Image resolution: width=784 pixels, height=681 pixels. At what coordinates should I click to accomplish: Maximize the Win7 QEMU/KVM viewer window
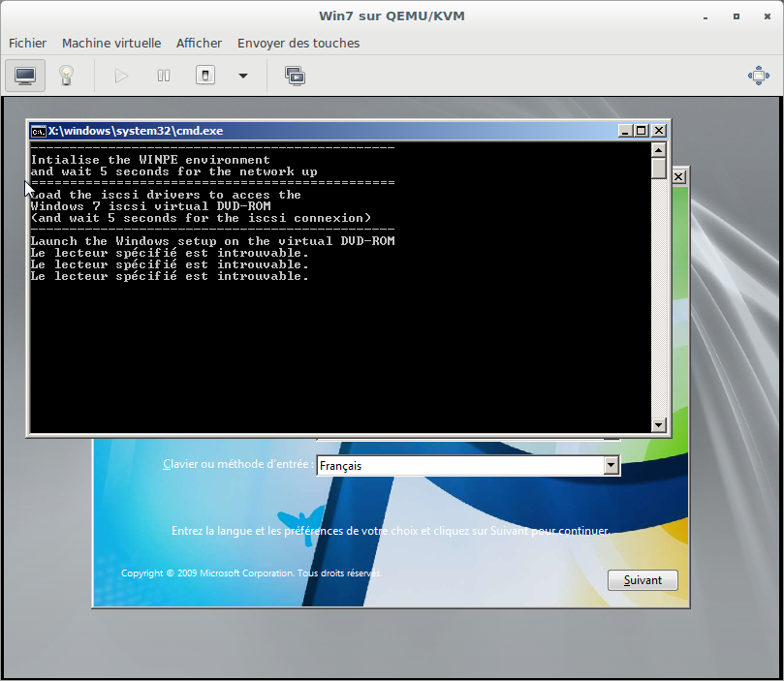point(736,16)
